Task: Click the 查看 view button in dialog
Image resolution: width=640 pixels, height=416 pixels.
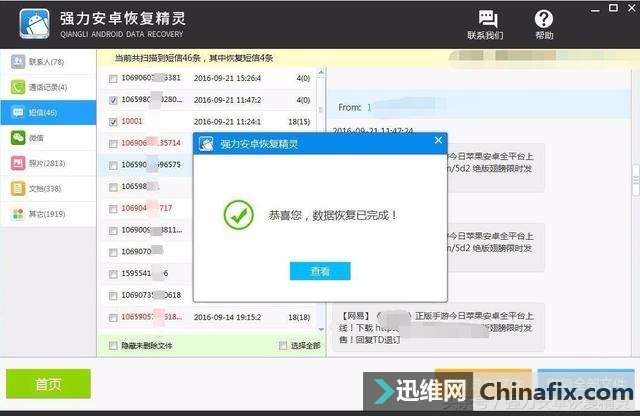Action: tap(320, 271)
